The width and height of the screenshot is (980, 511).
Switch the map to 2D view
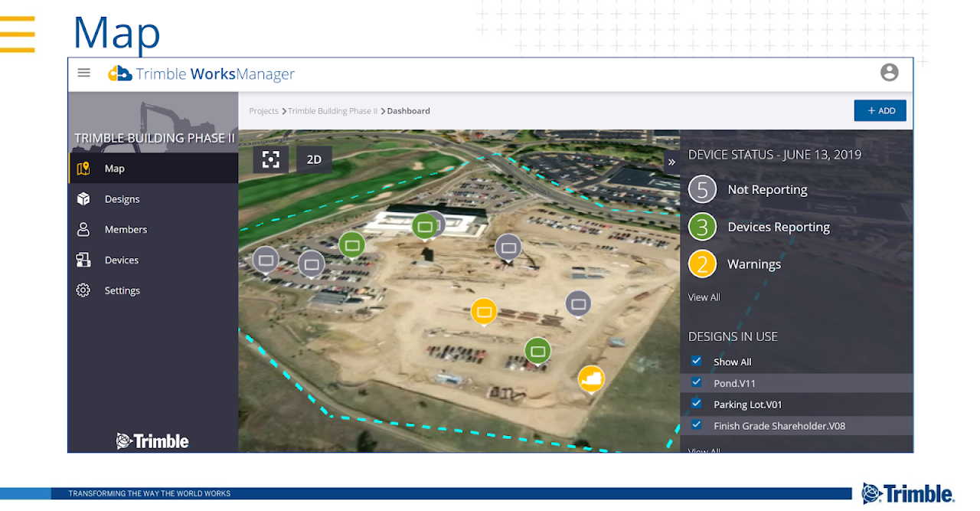(314, 159)
